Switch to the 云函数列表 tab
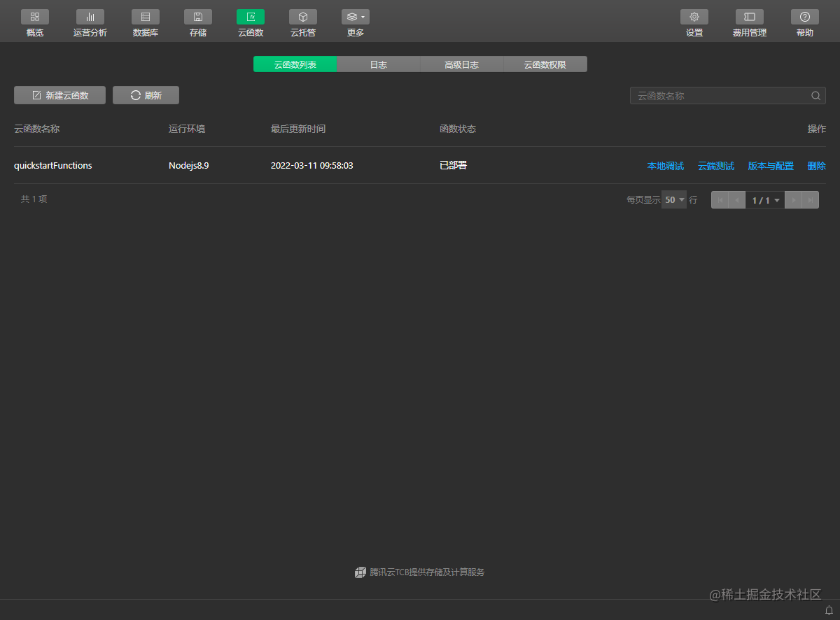The height and width of the screenshot is (620, 840). [x=295, y=64]
